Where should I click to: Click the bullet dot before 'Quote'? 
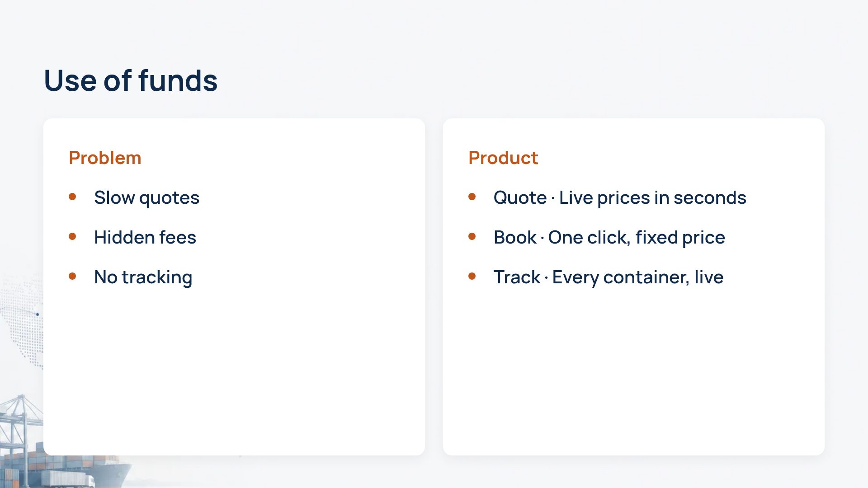(472, 197)
